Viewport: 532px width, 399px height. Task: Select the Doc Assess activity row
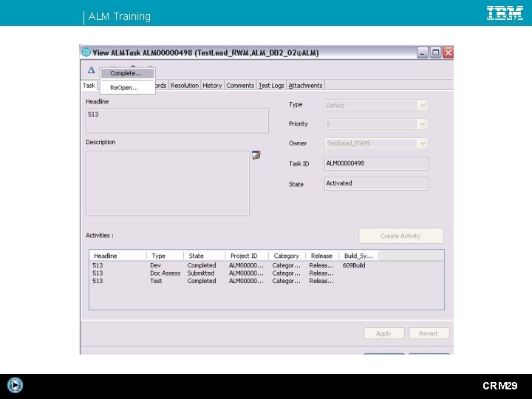[266, 273]
